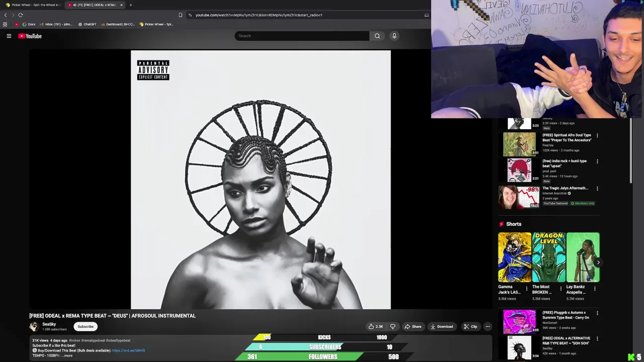Clip the video with scissors button
This screenshot has width=644, height=362.
click(470, 326)
